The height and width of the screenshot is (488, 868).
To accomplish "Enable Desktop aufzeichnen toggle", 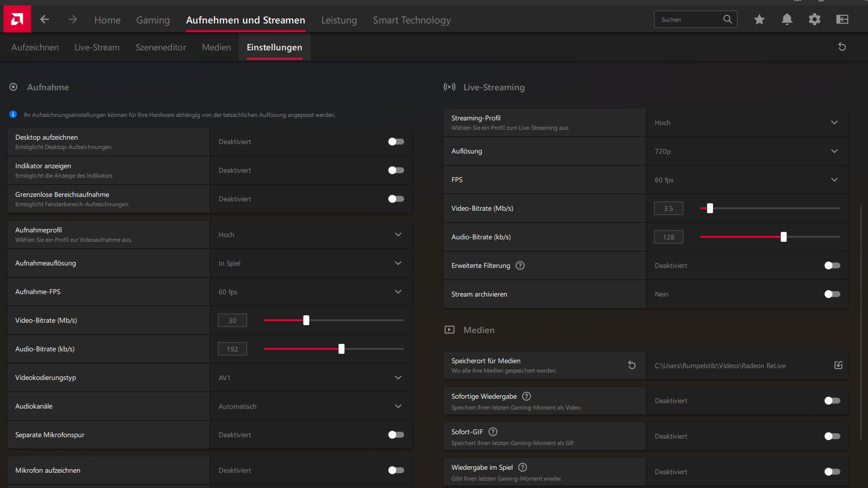I will click(x=396, y=142).
